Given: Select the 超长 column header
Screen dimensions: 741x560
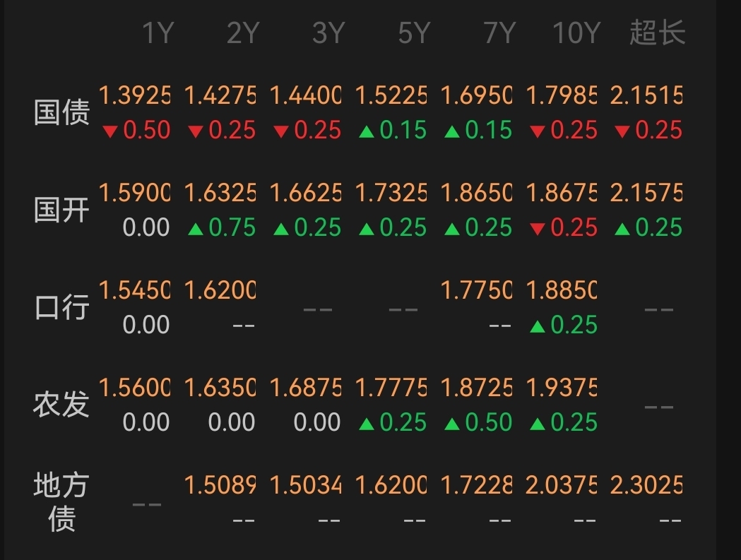Looking at the screenshot, I should pyautogui.click(x=657, y=33).
